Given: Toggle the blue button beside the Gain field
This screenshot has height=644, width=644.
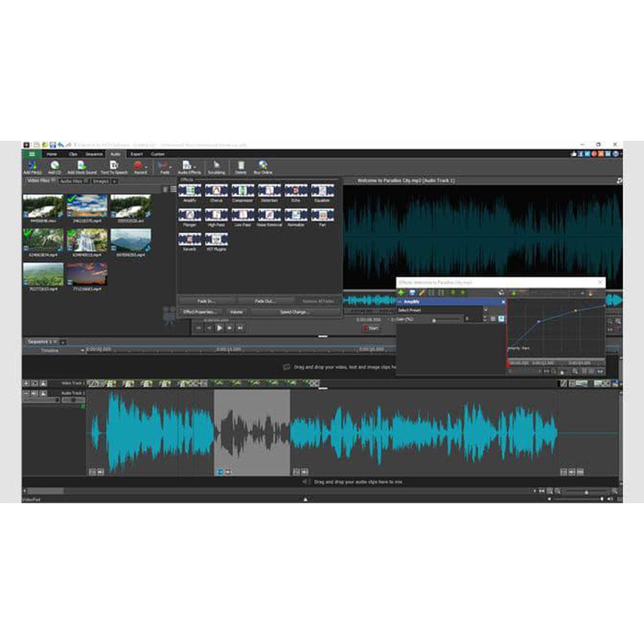Looking at the screenshot, I should 501,319.
